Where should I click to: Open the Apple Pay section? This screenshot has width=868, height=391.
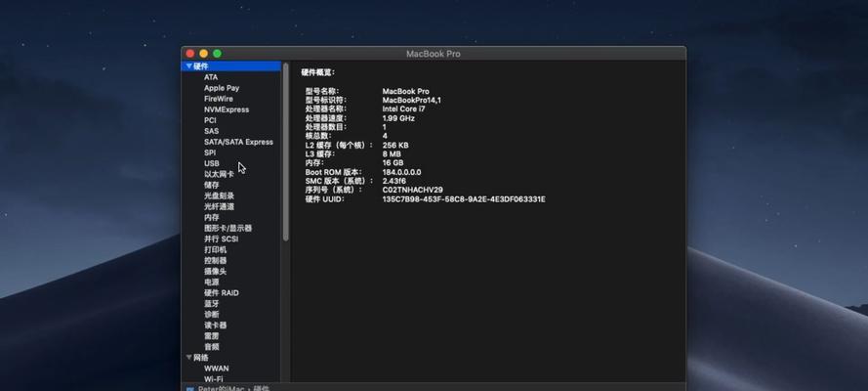[222, 88]
